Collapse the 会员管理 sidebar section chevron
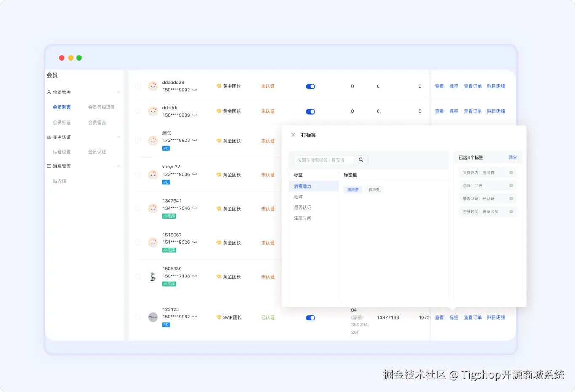 [x=119, y=93]
